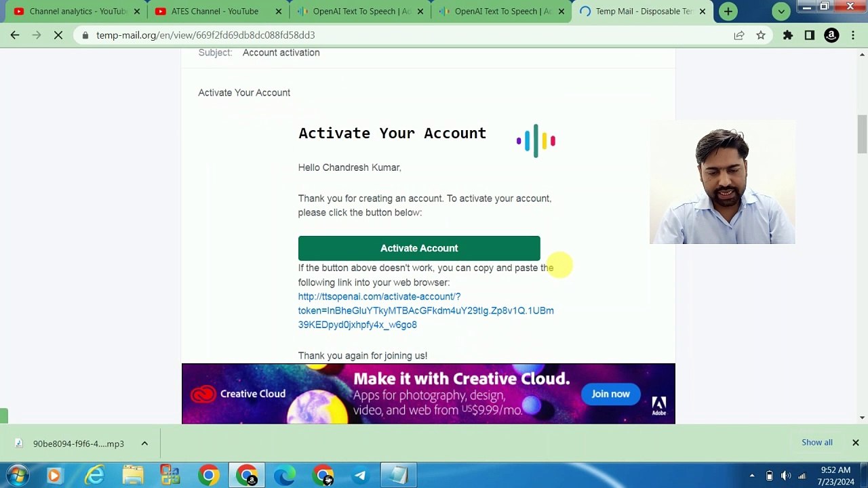Screen dimensions: 868x488
Task: Stop loading the current page
Action: click(58, 35)
